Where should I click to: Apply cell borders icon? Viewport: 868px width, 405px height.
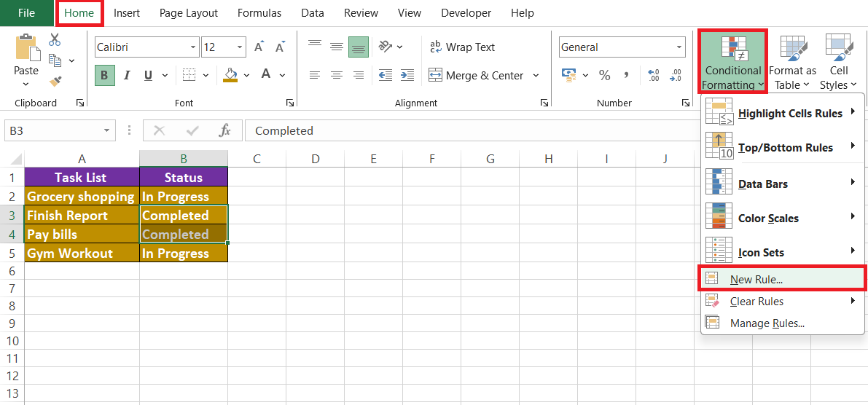(190, 75)
